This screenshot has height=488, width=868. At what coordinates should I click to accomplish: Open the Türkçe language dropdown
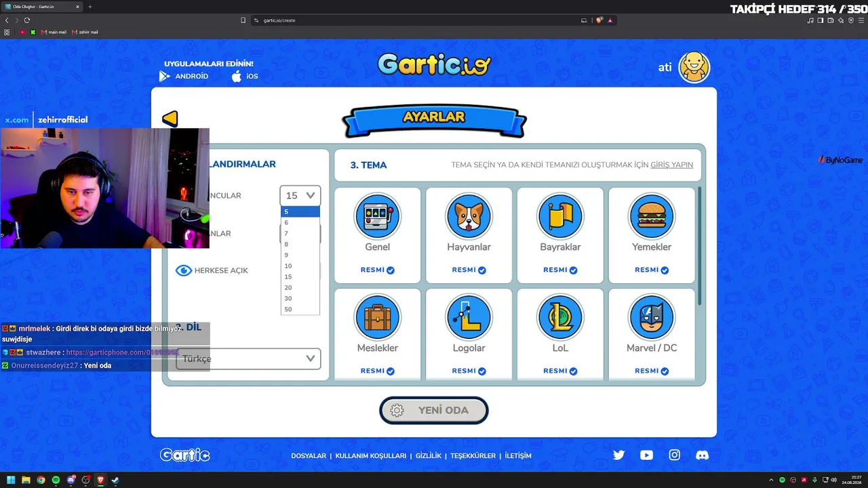pyautogui.click(x=248, y=359)
